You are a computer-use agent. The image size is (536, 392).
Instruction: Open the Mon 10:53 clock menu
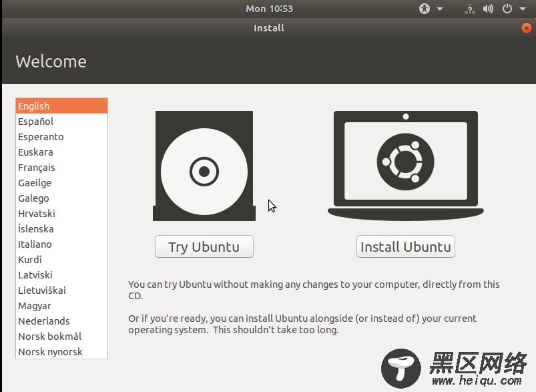pos(269,9)
